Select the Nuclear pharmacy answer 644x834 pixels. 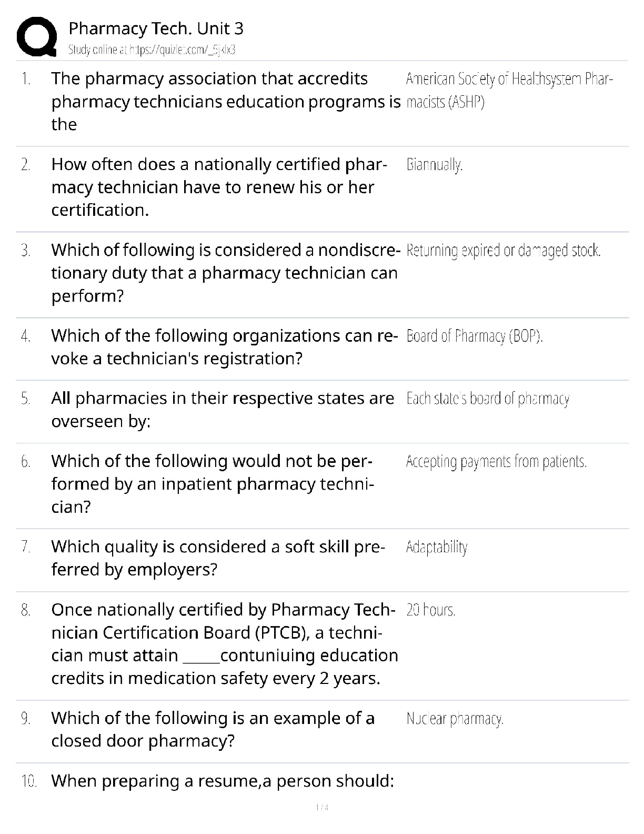[x=455, y=719]
